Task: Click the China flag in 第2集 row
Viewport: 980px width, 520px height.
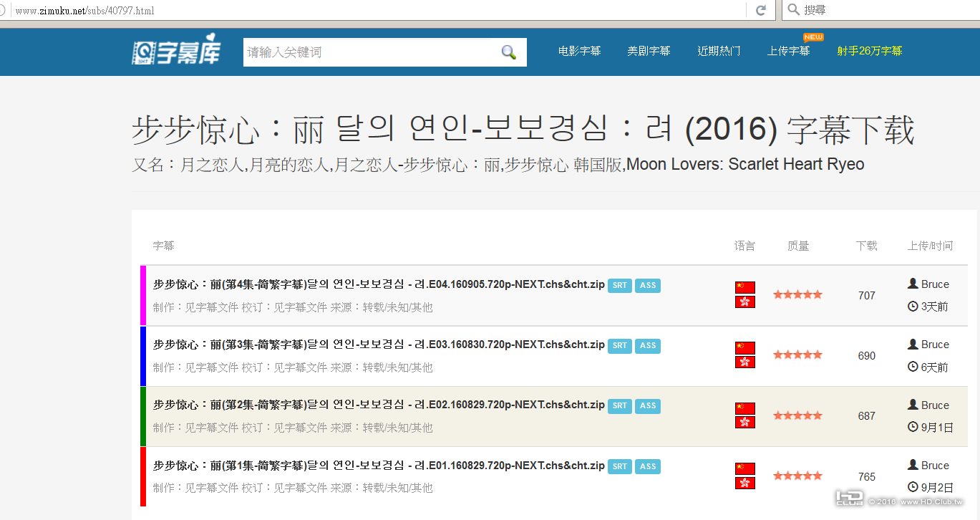Action: [x=745, y=408]
